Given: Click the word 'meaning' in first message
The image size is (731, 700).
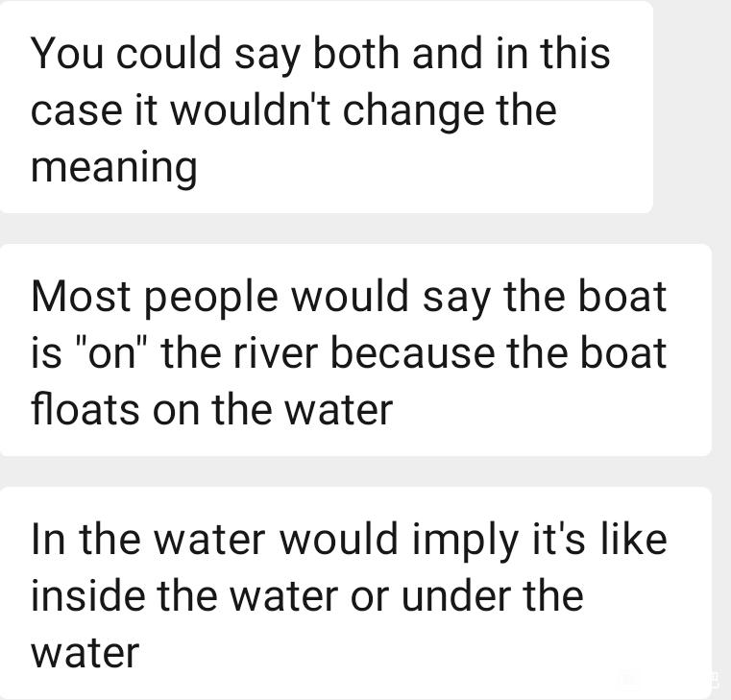Looking at the screenshot, I should 114,169.
